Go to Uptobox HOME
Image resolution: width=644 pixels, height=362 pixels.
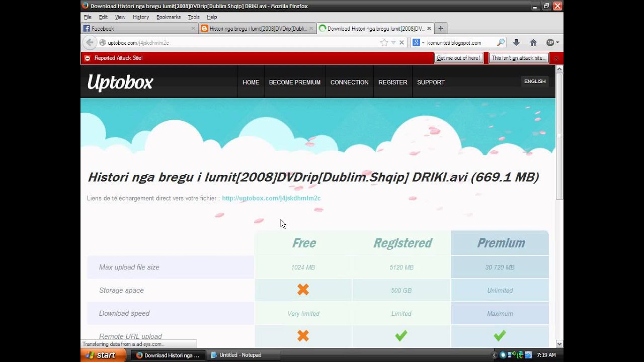(x=251, y=82)
